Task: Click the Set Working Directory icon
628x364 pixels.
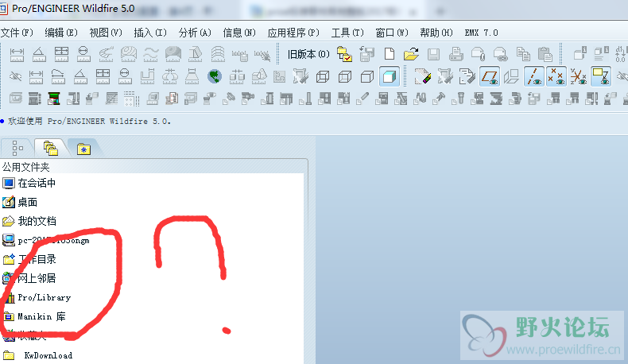Action: (x=344, y=54)
